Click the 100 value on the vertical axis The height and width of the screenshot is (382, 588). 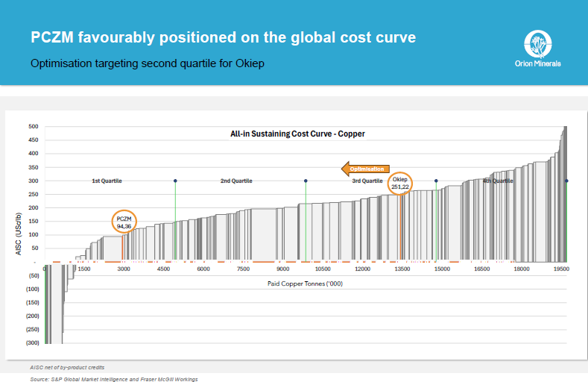coord(34,235)
